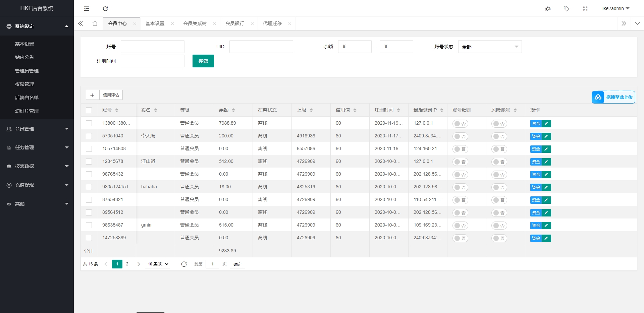Switch to the 会员银行 tab
Viewport: 644px width, 313px height.
tap(235, 23)
